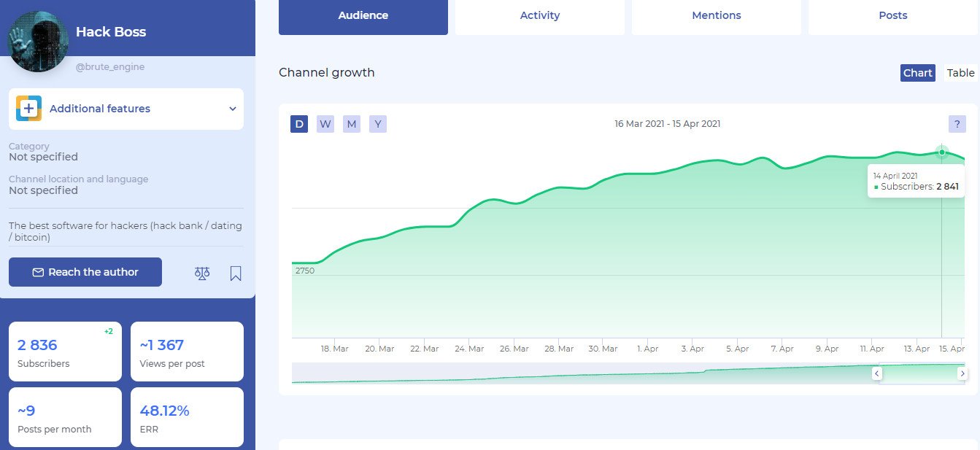The width and height of the screenshot is (980, 450).
Task: Switch chart to daily (D) view
Action: pos(299,124)
